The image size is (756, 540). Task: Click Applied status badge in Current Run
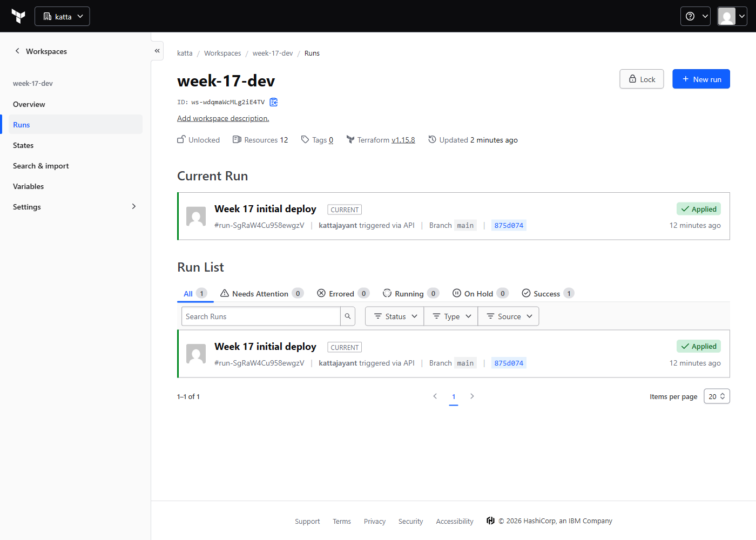pyautogui.click(x=699, y=209)
